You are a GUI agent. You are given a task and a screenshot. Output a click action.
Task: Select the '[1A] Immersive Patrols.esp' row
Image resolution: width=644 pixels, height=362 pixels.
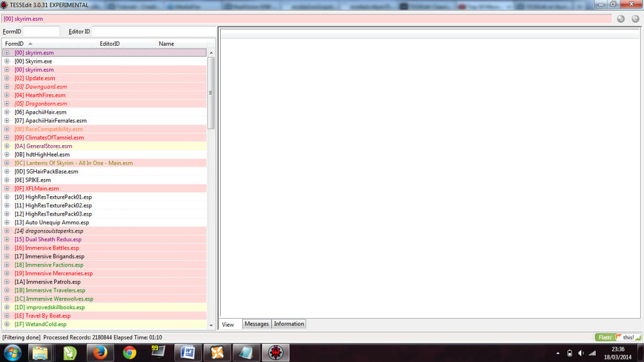tap(105, 282)
